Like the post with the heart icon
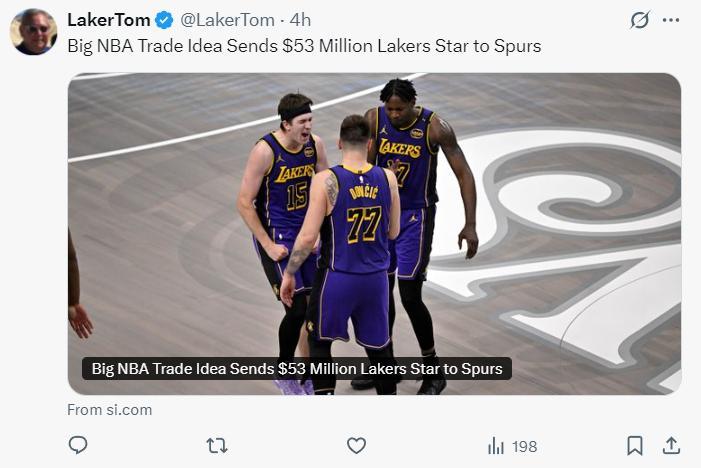The image size is (701, 468). tap(356, 445)
